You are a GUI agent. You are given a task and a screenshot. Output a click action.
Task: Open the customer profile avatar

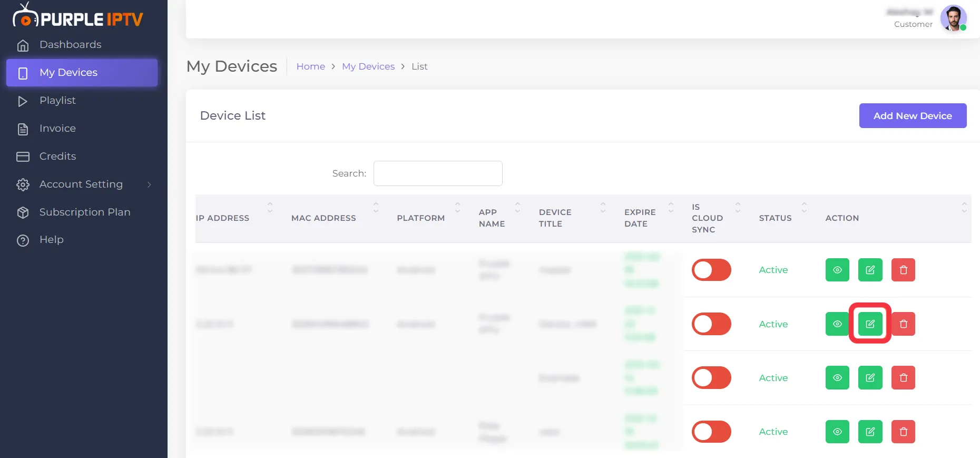[953, 18]
